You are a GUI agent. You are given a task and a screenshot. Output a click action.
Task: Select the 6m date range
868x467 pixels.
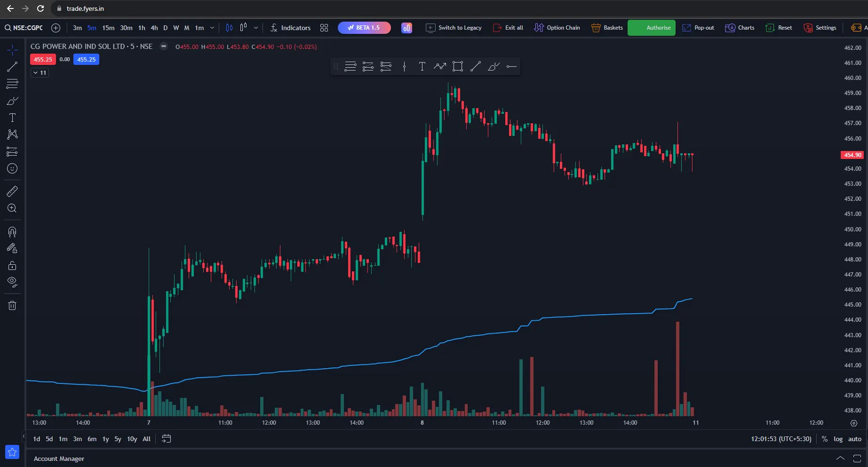tap(92, 439)
